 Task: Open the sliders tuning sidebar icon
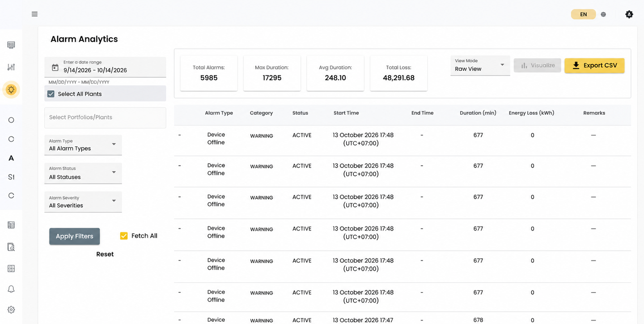[11, 67]
